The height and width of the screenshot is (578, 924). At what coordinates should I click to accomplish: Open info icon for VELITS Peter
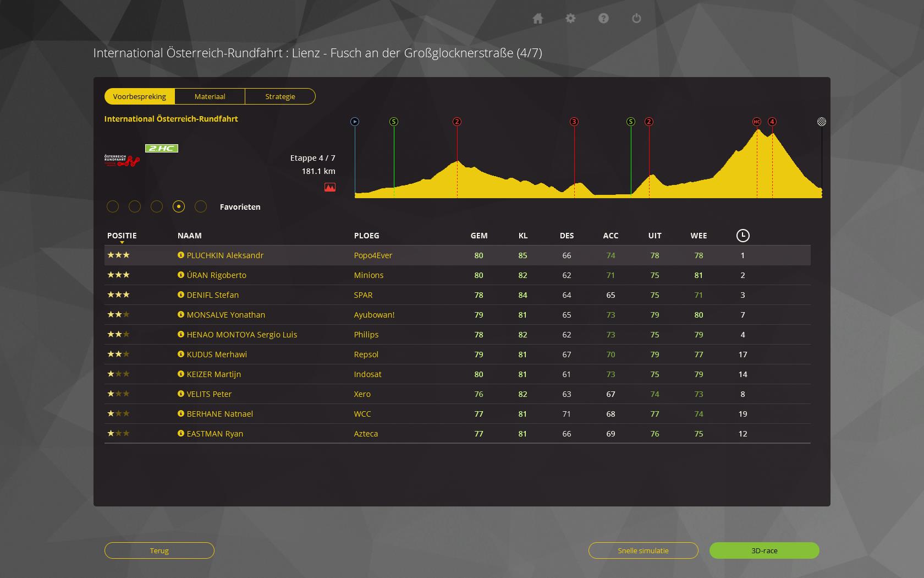(x=180, y=394)
